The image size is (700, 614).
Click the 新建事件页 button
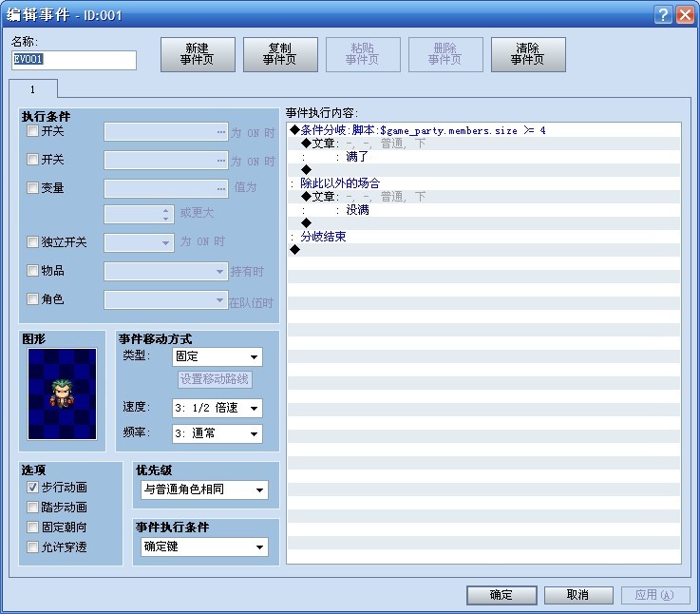(x=198, y=54)
